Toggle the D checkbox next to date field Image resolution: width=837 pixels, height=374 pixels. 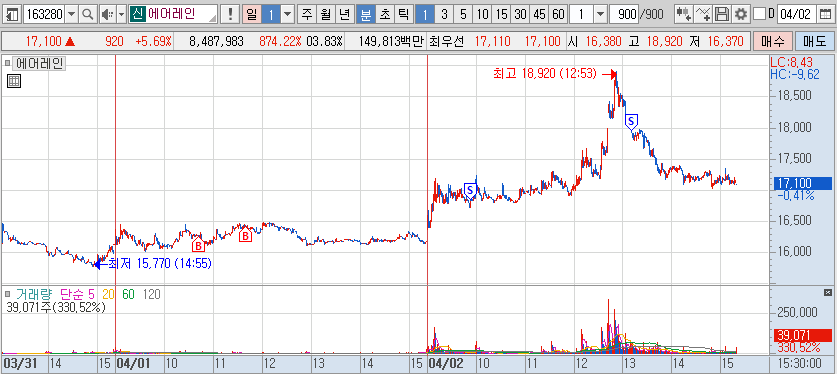pyautogui.click(x=760, y=14)
